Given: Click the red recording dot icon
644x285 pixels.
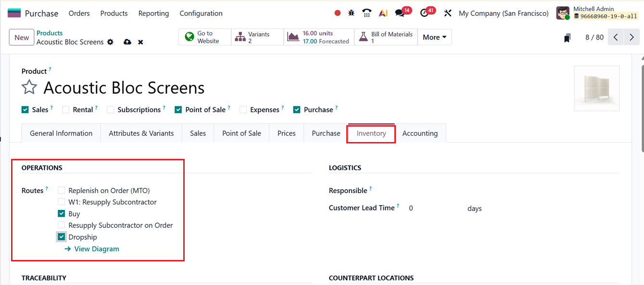Looking at the screenshot, I should coord(338,13).
